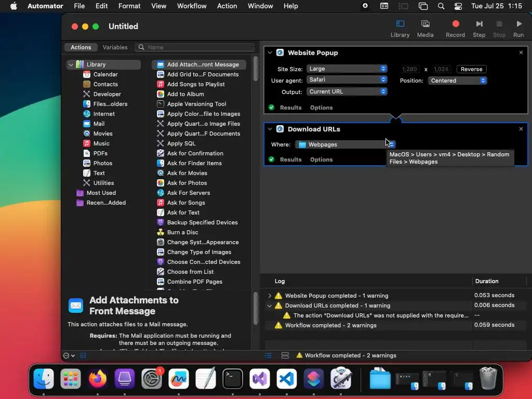This screenshot has width=532, height=399.
Task: Open the Action menu
Action: [227, 6]
